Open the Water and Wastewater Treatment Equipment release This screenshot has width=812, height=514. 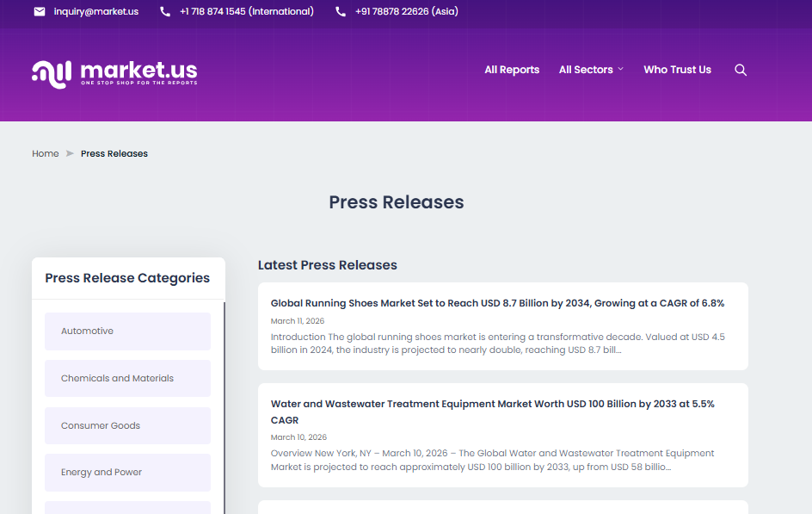coord(493,412)
